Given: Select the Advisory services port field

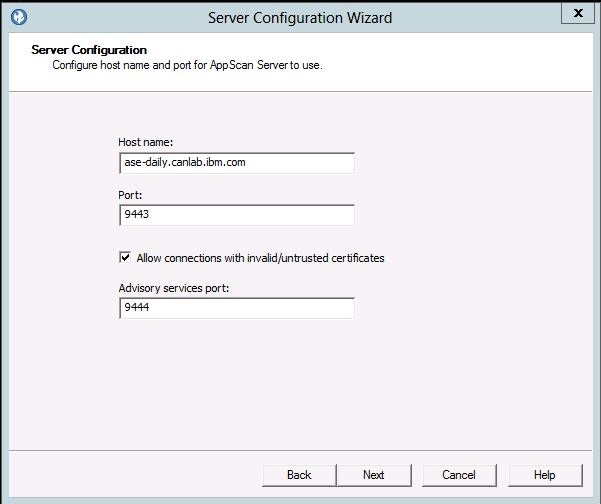Looking at the screenshot, I should point(235,309).
